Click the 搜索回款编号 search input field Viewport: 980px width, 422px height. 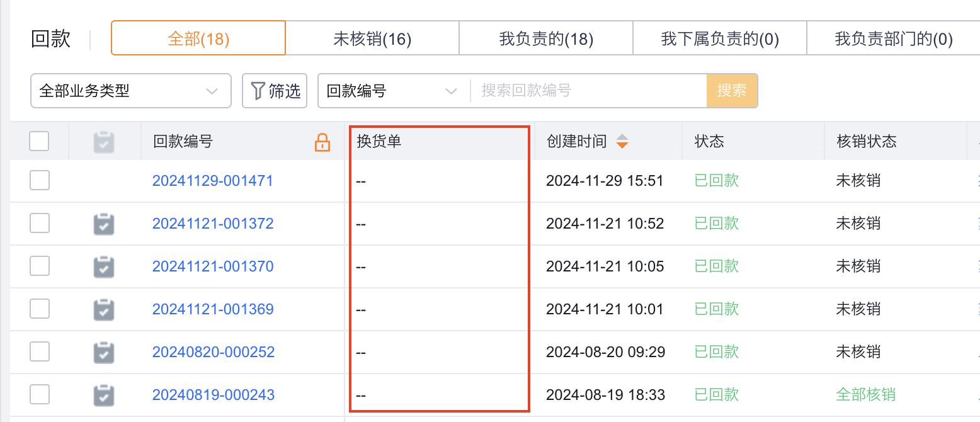[x=588, y=91]
